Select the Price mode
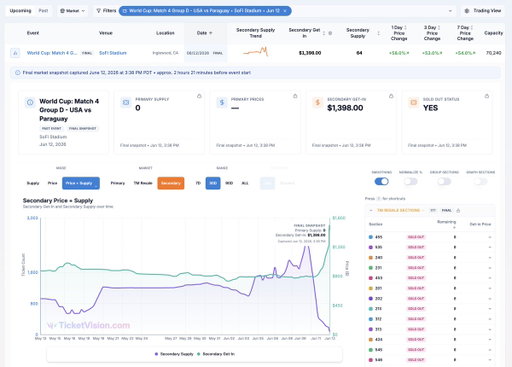Viewport: 512px width, 367px height. [52, 183]
